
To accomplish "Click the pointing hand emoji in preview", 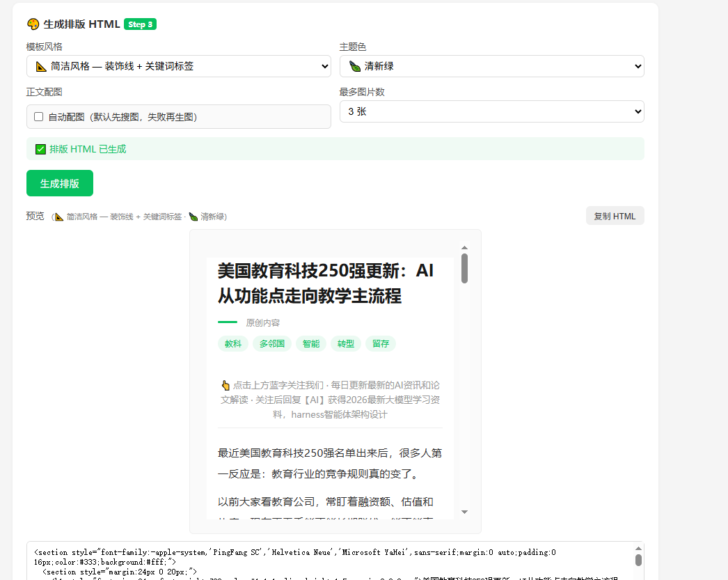I will tap(225, 385).
